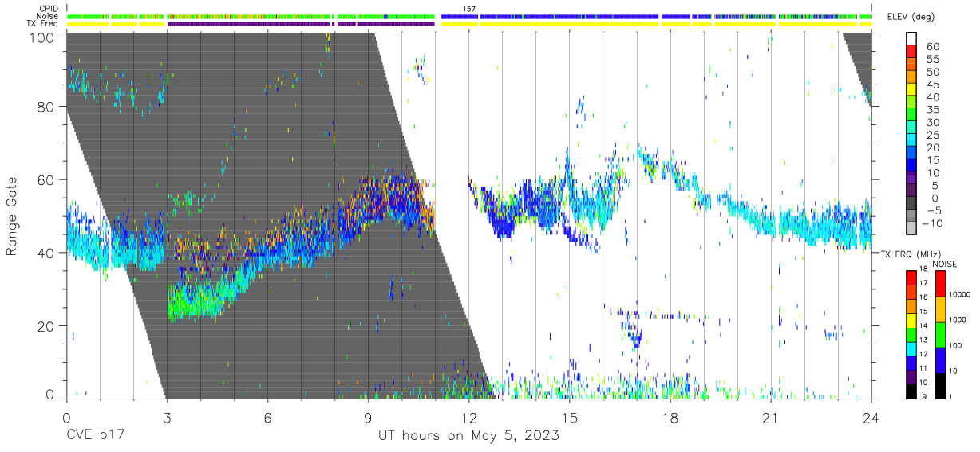Select the 12 tick on the UT hours axis
The width and height of the screenshot is (980, 452).
pos(468,417)
